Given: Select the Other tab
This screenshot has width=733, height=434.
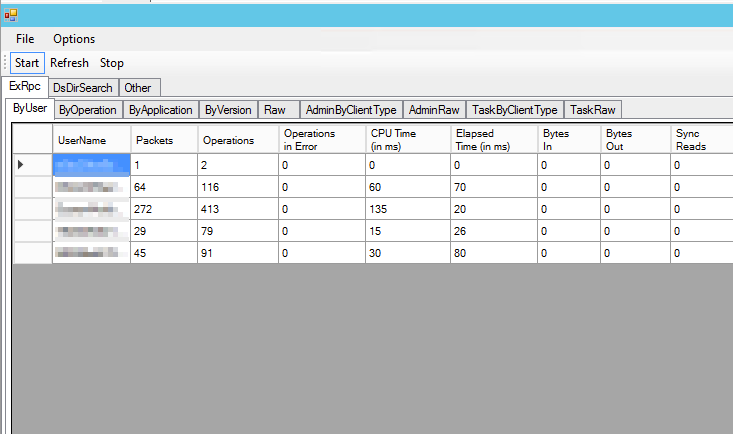Looking at the screenshot, I should pos(138,88).
